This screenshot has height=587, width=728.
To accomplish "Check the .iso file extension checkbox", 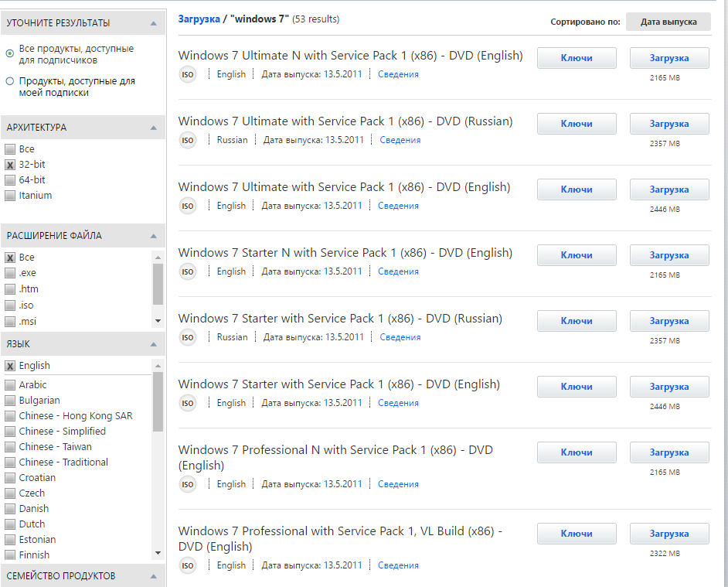I will [x=10, y=305].
